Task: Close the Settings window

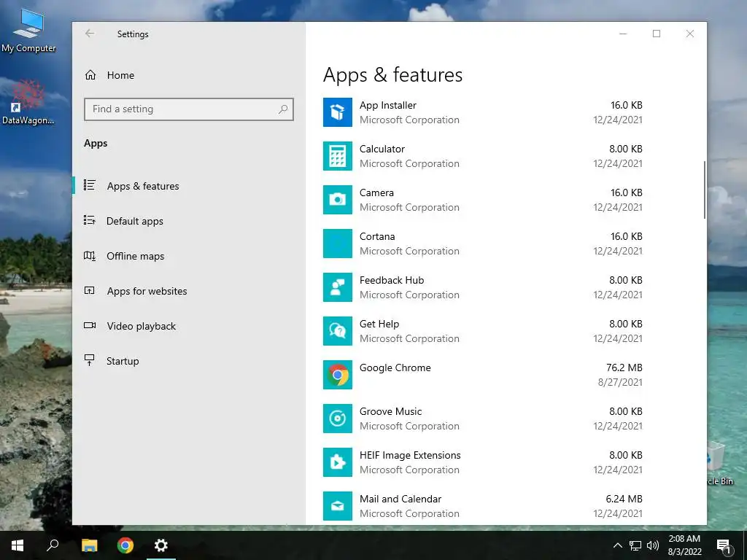Action: [x=690, y=34]
